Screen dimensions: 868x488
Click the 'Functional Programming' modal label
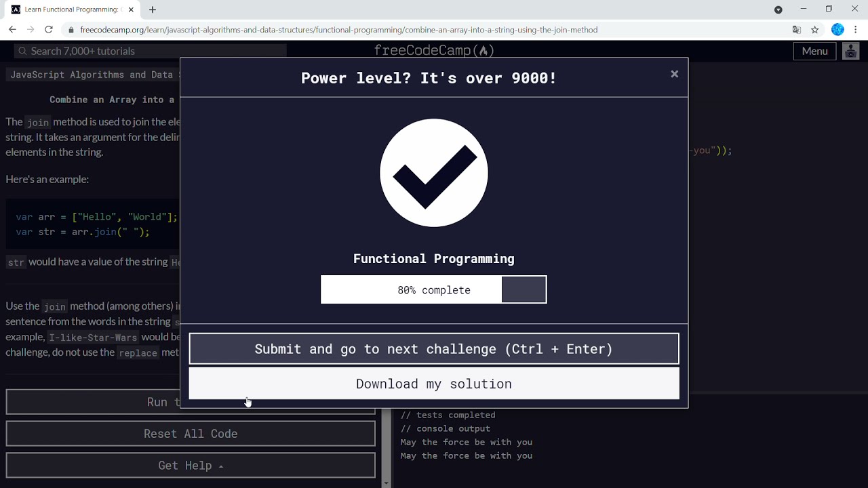pos(434,259)
